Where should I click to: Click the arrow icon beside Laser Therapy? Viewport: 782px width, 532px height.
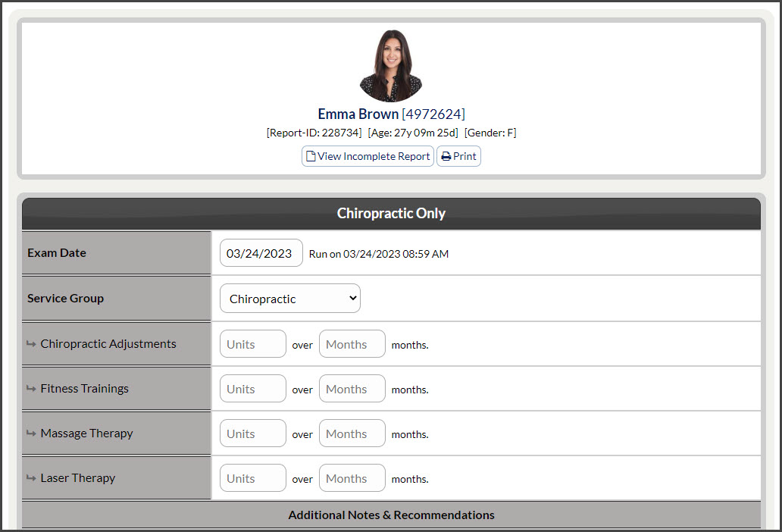[31, 477]
